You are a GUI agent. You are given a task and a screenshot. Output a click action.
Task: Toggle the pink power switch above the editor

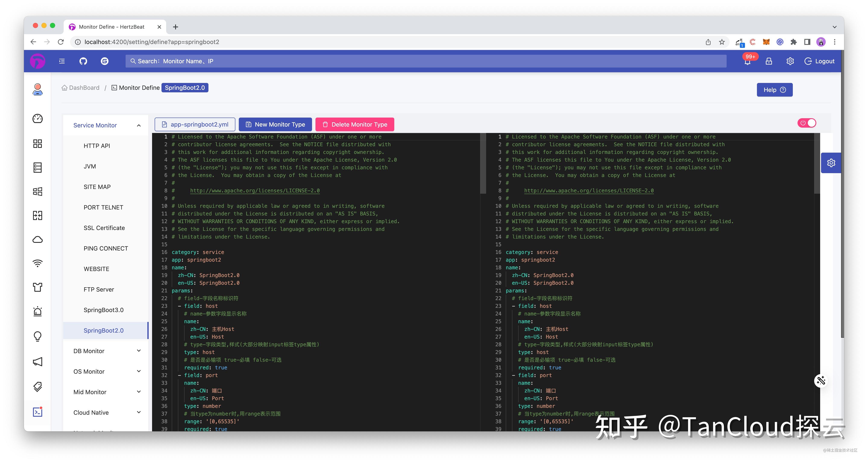click(807, 123)
